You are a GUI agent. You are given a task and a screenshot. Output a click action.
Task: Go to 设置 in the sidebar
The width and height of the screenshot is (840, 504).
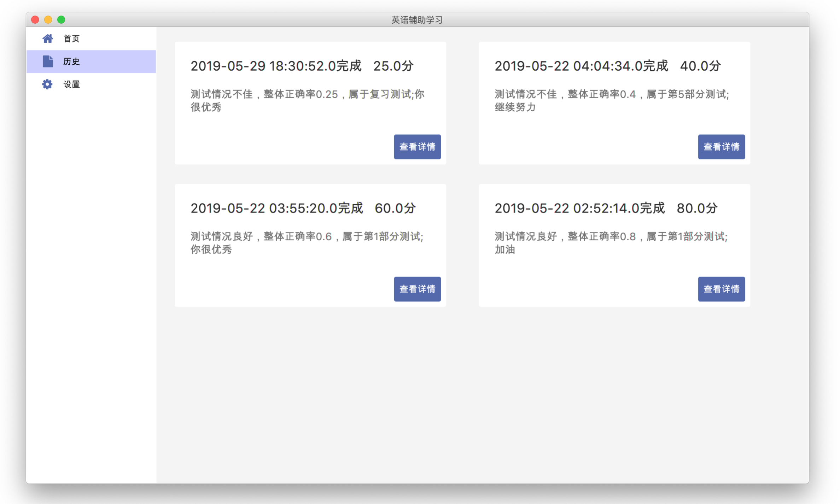pyautogui.click(x=71, y=84)
